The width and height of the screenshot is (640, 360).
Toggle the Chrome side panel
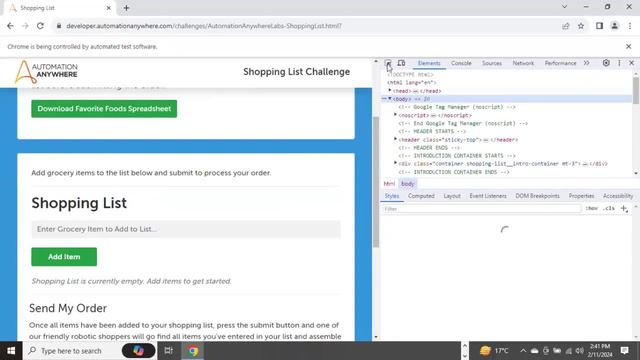(599, 26)
